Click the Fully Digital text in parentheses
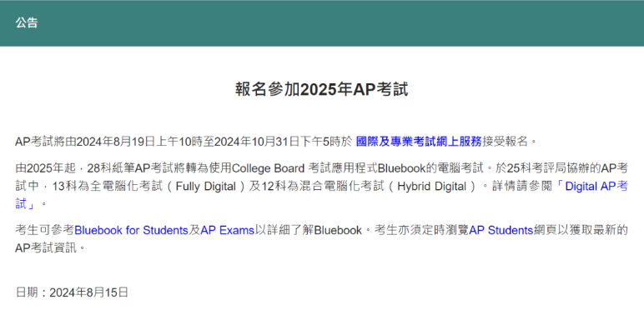644x310 pixels. click(x=205, y=187)
